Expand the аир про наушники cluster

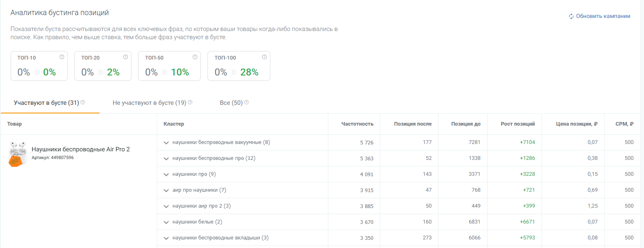(x=166, y=190)
